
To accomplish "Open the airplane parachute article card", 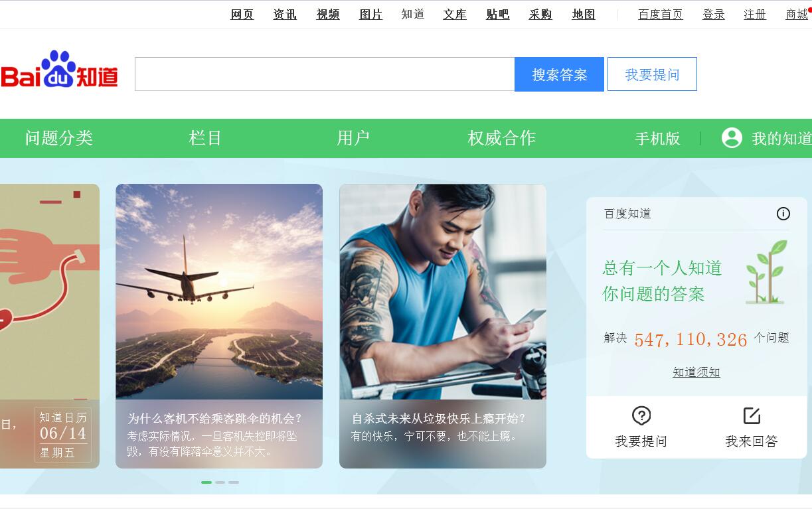I will [x=219, y=326].
